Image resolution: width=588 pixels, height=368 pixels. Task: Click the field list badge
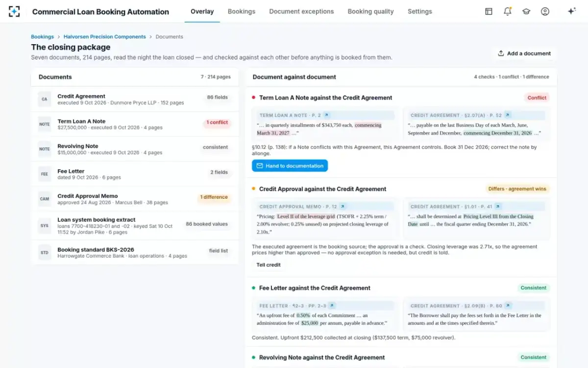(x=219, y=251)
